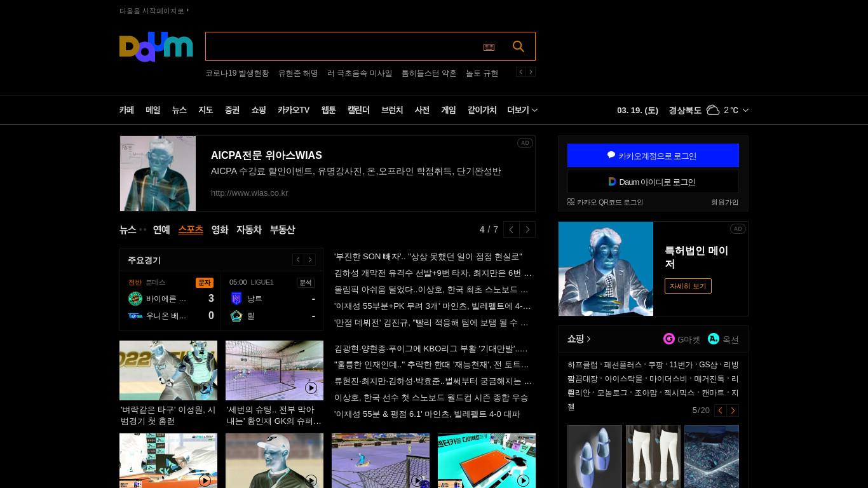
Task: Switch to the 부동산 tab
Action: click(x=282, y=229)
